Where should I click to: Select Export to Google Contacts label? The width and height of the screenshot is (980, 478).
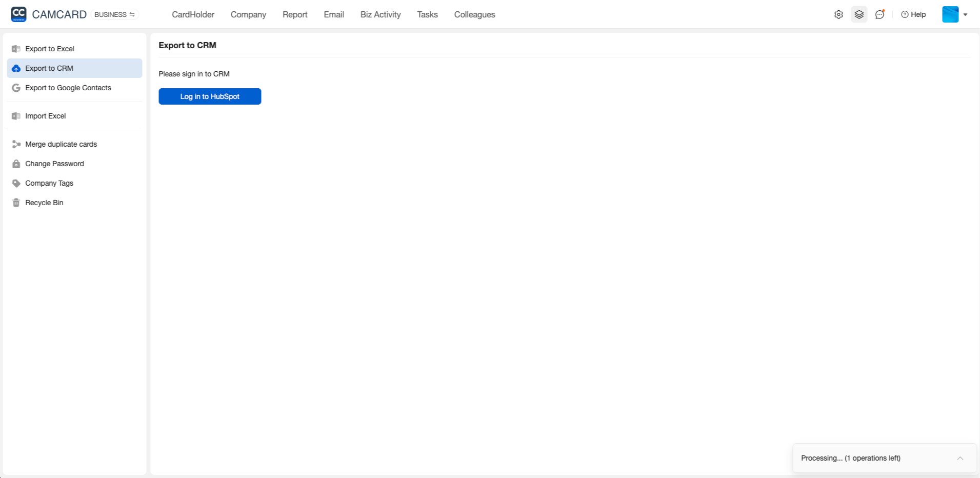click(68, 88)
